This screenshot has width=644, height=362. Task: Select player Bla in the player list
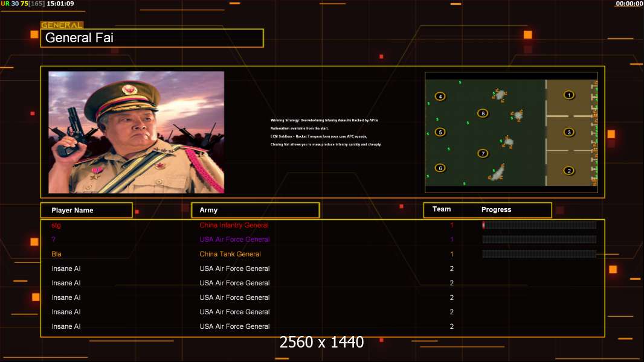56,254
